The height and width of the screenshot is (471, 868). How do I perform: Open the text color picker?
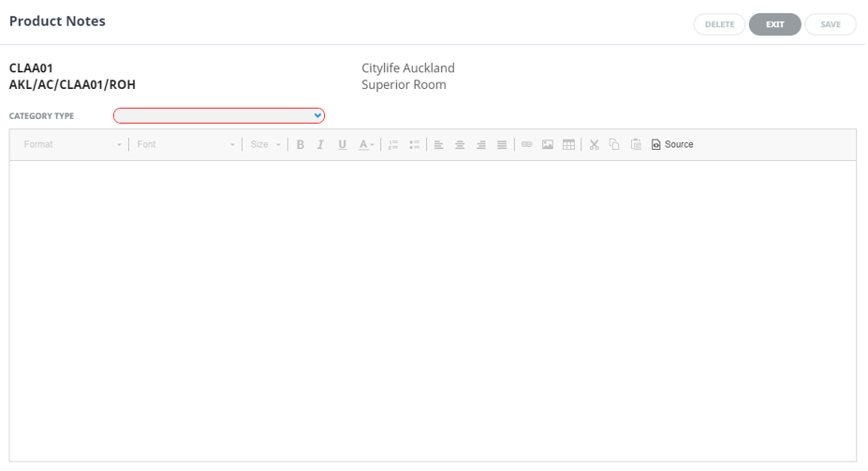366,144
